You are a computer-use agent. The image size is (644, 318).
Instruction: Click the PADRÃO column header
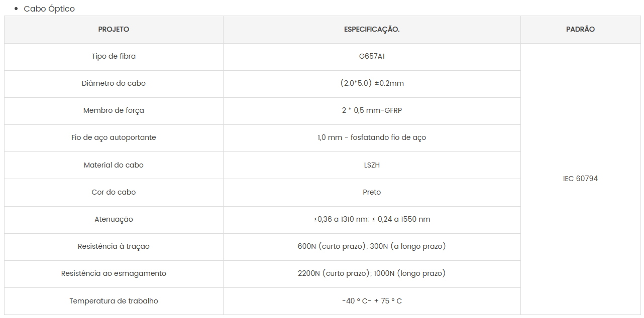[580, 30]
